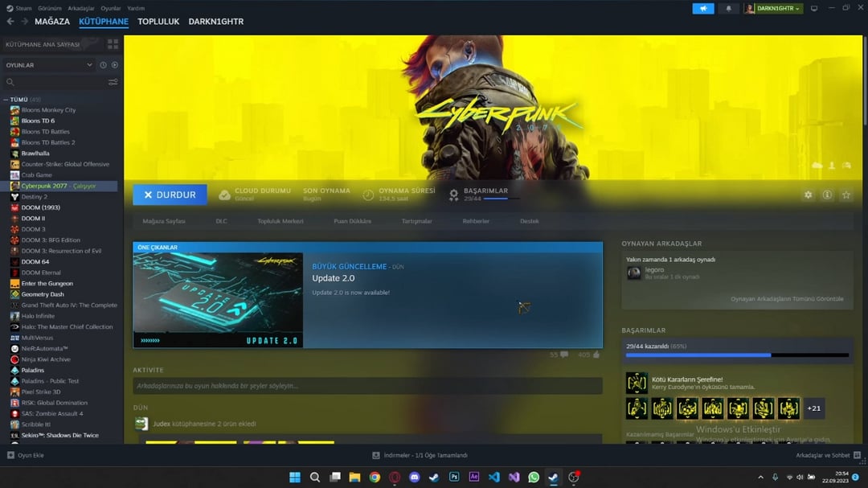This screenshot has width=868, height=488.
Task: Open Rehberler link
Action: (476, 221)
